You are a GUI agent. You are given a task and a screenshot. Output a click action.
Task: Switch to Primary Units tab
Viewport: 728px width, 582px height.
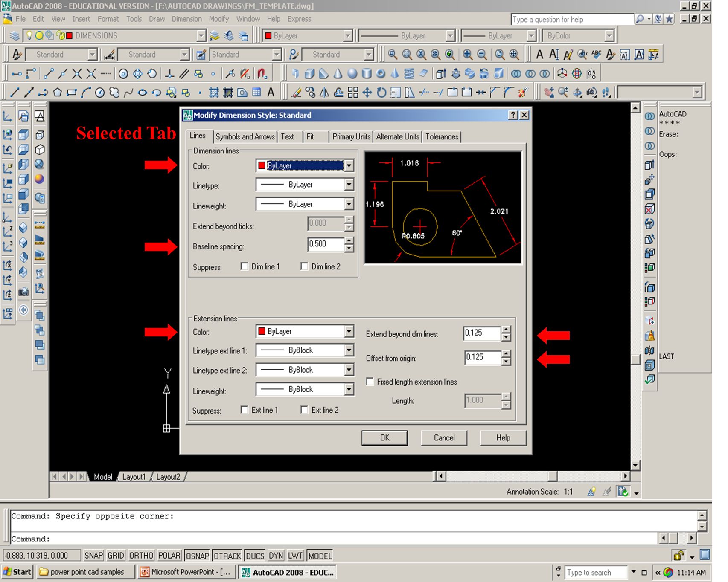[351, 136]
